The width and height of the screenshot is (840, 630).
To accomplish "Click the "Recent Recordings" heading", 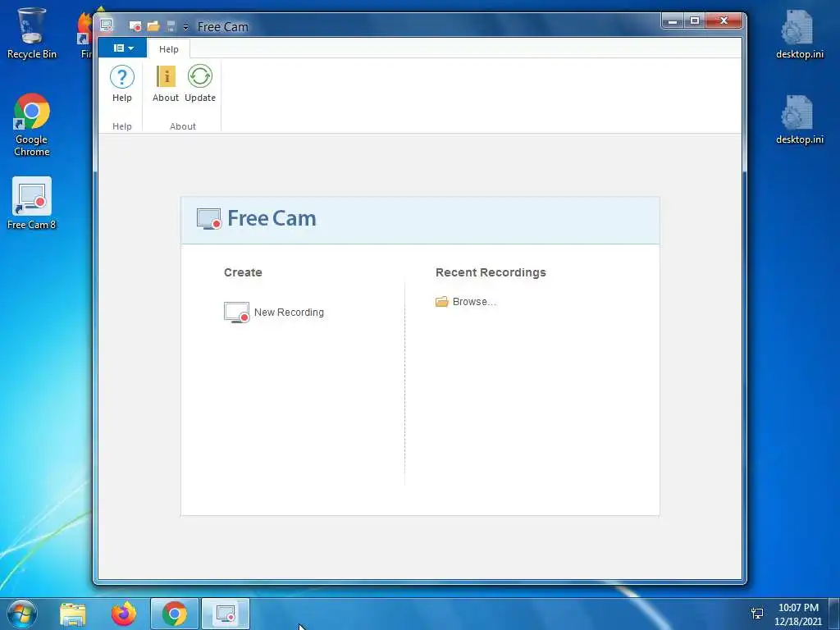I will pos(491,272).
